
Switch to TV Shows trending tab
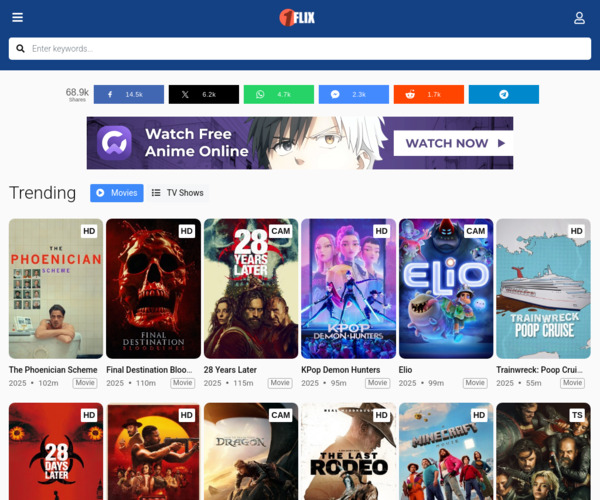tap(177, 193)
